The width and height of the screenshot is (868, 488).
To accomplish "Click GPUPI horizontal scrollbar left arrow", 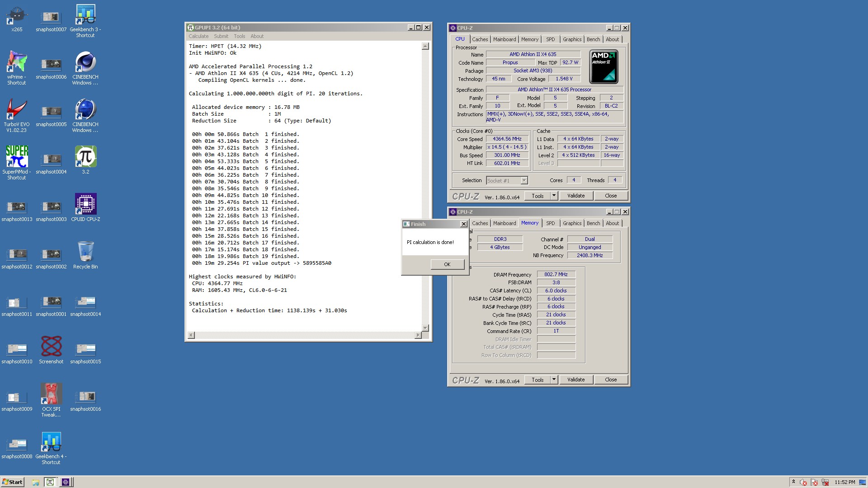I will (x=191, y=335).
